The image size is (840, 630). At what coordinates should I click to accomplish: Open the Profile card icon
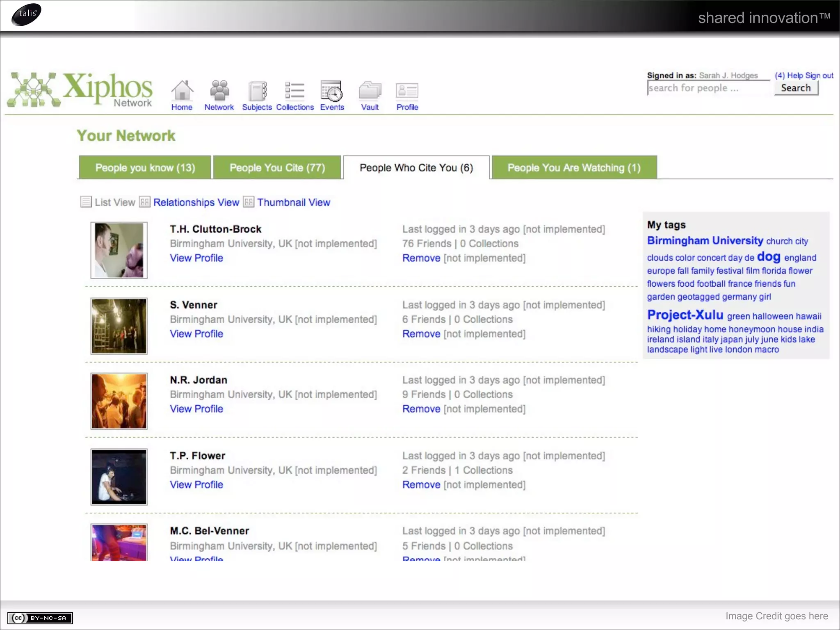(x=407, y=91)
